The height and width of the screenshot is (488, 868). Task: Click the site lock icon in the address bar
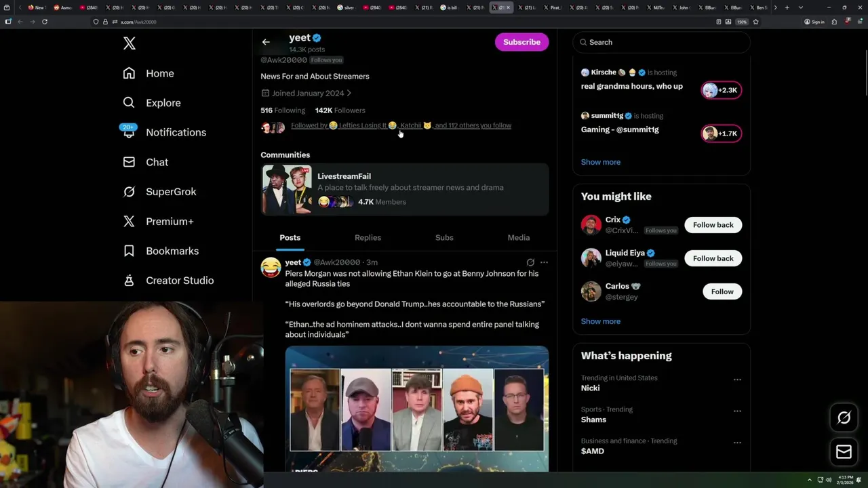tap(105, 22)
